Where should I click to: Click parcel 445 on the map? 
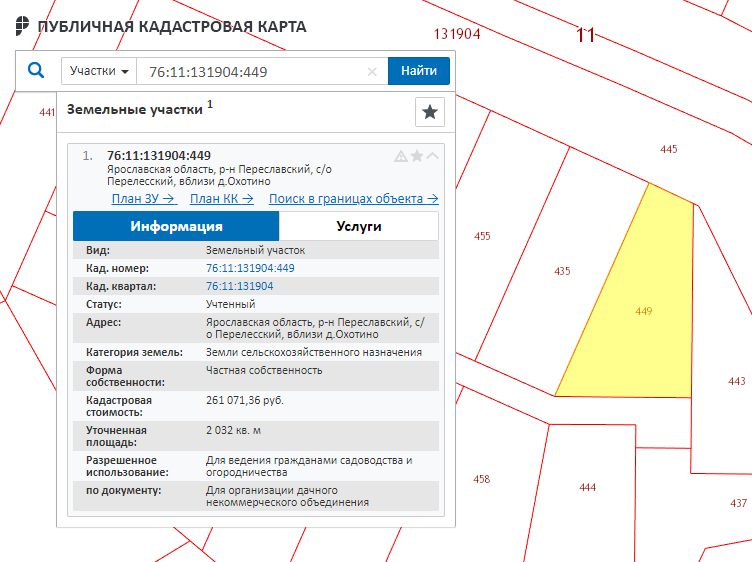[x=669, y=149]
